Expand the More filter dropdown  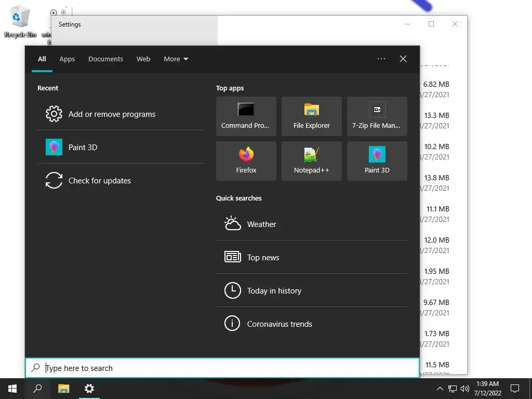176,59
